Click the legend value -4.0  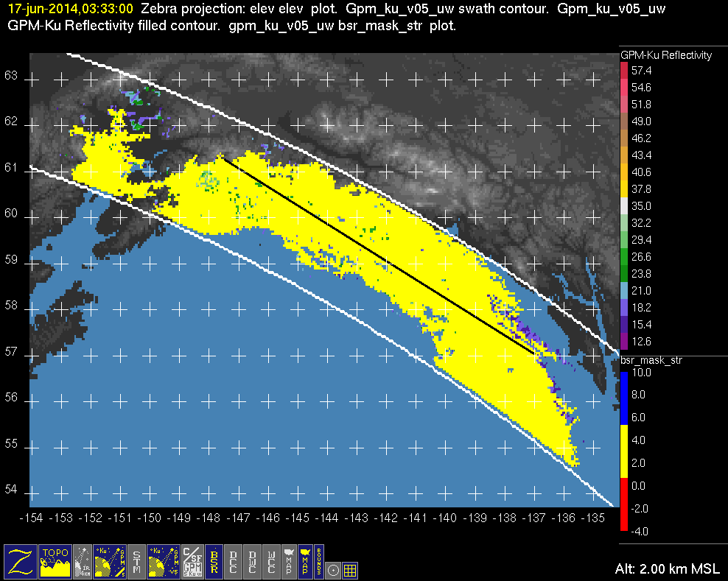(x=640, y=532)
